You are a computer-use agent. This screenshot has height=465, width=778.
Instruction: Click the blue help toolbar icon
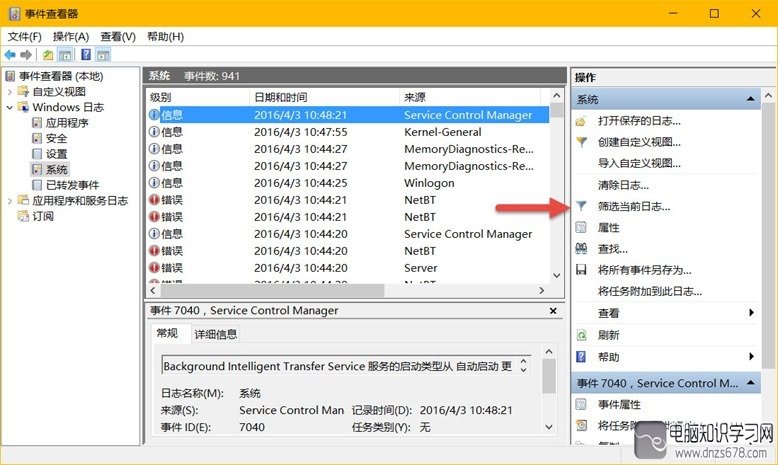[86, 55]
